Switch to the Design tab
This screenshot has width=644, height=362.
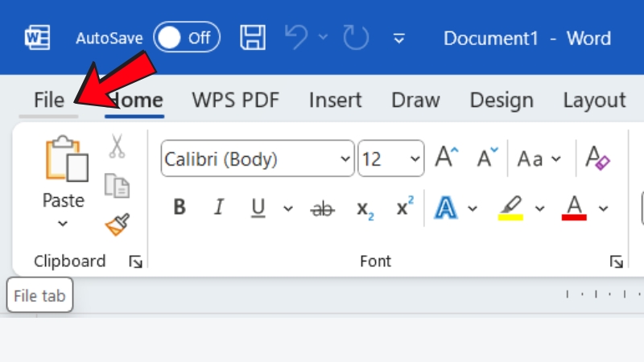click(502, 100)
